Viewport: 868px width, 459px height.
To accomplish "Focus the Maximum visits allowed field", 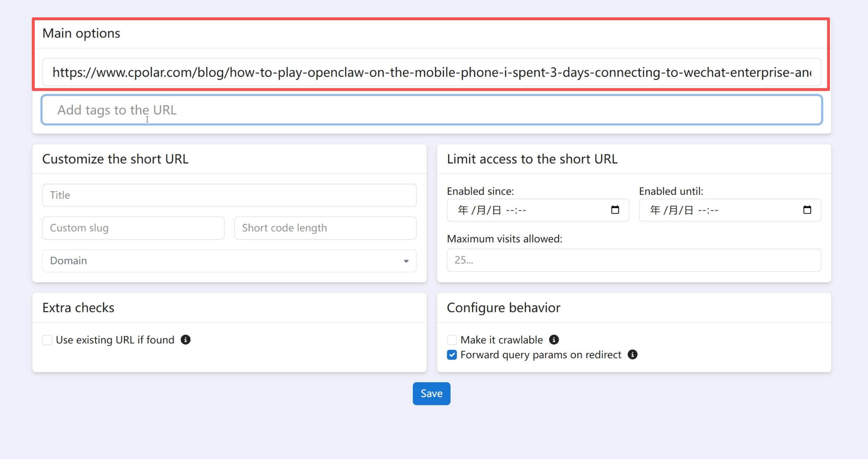I will click(x=634, y=260).
